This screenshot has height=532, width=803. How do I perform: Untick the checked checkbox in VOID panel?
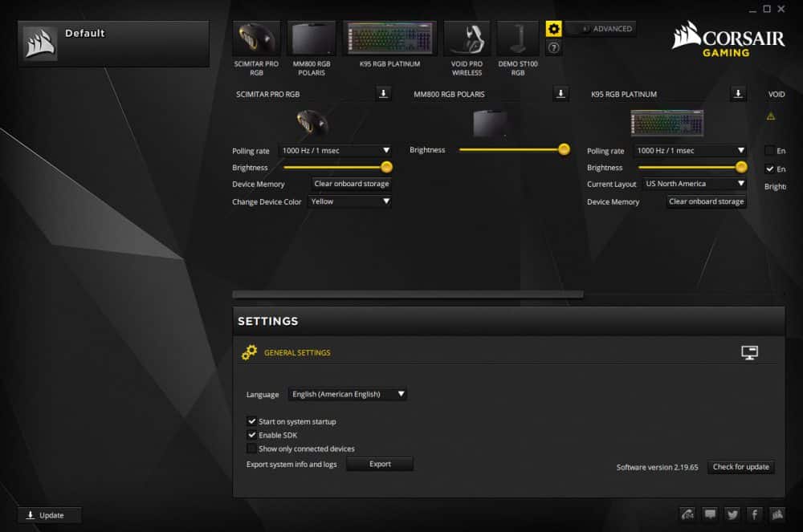click(769, 169)
